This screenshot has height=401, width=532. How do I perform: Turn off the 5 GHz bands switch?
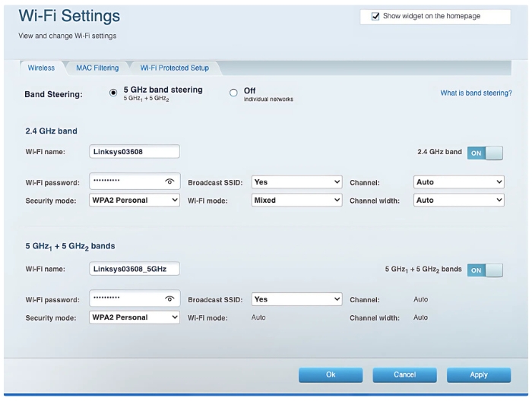[485, 270]
